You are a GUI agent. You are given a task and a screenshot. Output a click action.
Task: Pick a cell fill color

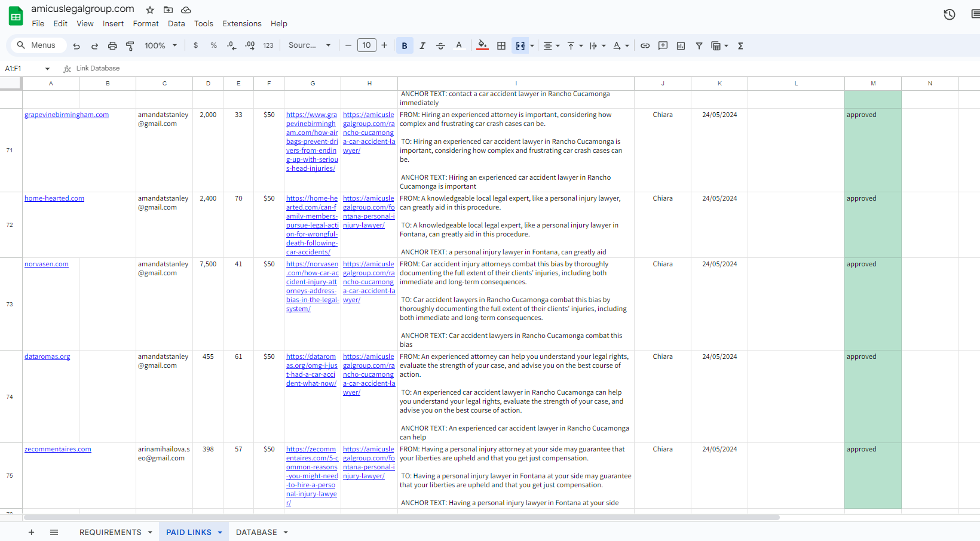click(x=482, y=46)
